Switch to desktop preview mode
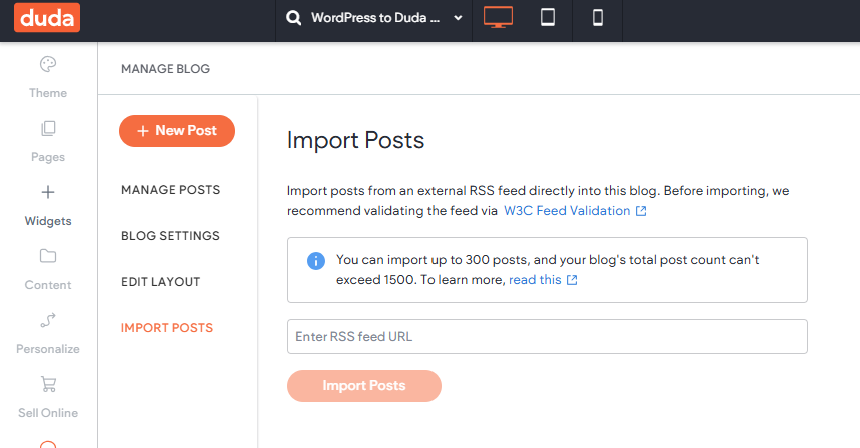The height and width of the screenshot is (448, 860). click(x=498, y=18)
